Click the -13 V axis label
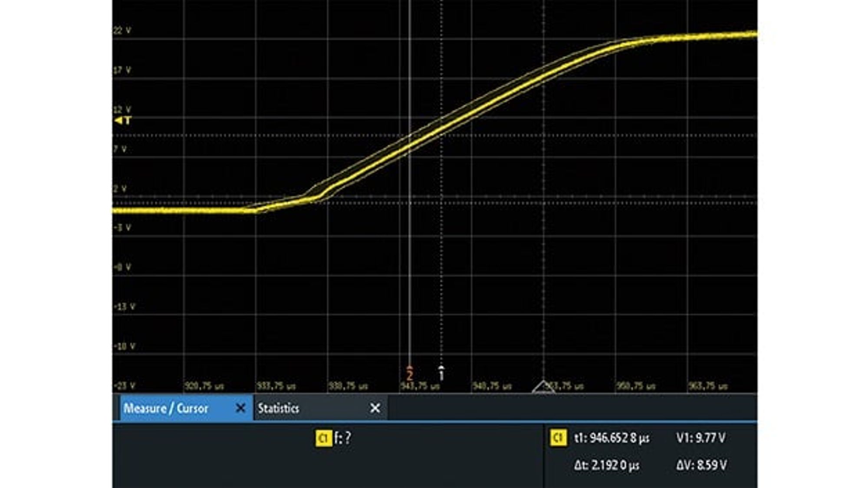The image size is (868, 488). click(x=125, y=307)
